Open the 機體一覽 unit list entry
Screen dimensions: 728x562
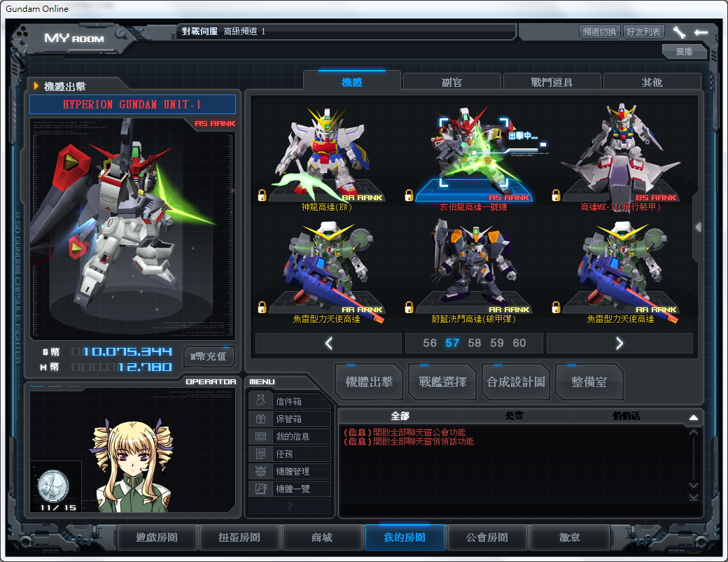289,489
